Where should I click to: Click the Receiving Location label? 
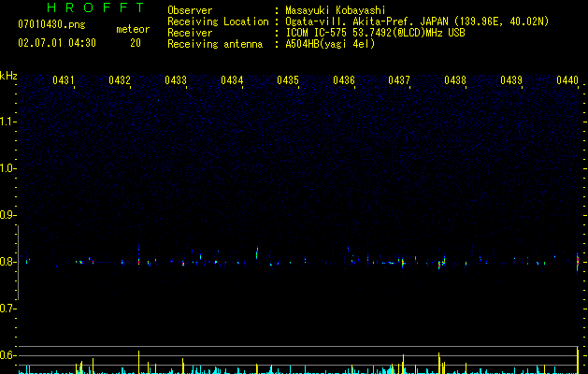tap(218, 22)
